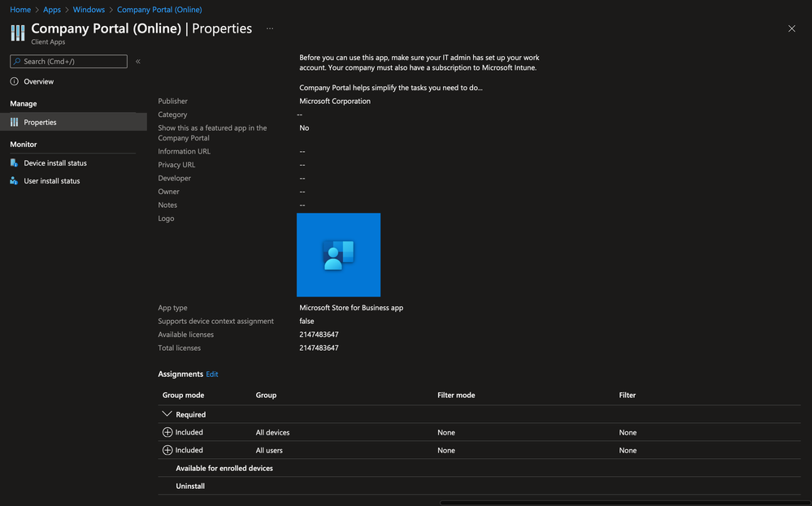This screenshot has height=506, width=812.
Task: Click the Company Portal header app icon
Action: pyautogui.click(x=18, y=32)
